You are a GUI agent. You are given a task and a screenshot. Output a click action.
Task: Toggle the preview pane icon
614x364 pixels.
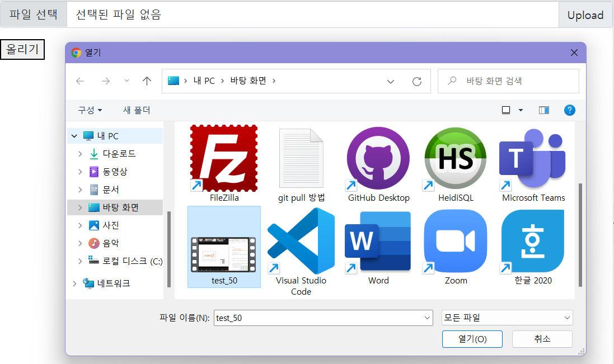[544, 110]
